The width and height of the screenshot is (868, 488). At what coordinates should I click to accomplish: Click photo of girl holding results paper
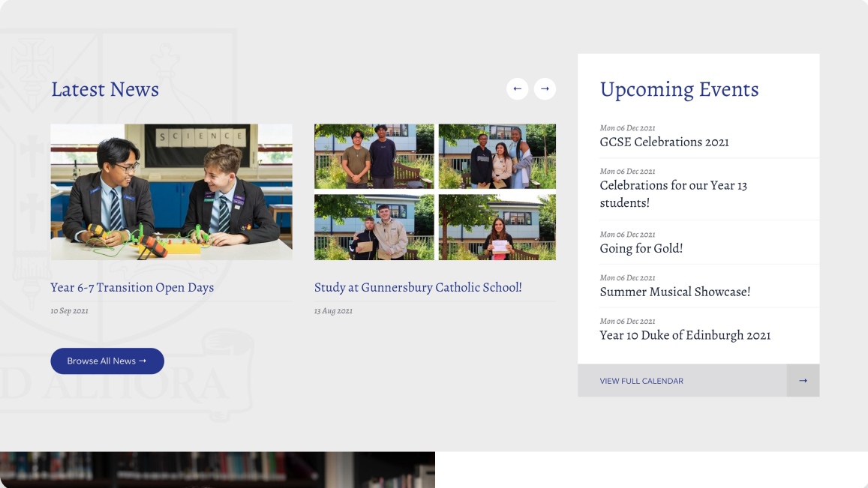click(497, 228)
